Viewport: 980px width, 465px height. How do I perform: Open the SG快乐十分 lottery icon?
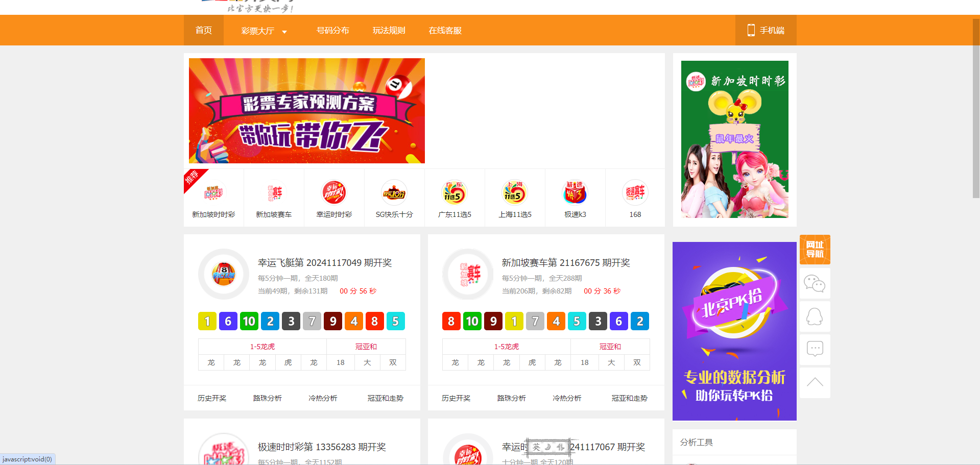(394, 194)
